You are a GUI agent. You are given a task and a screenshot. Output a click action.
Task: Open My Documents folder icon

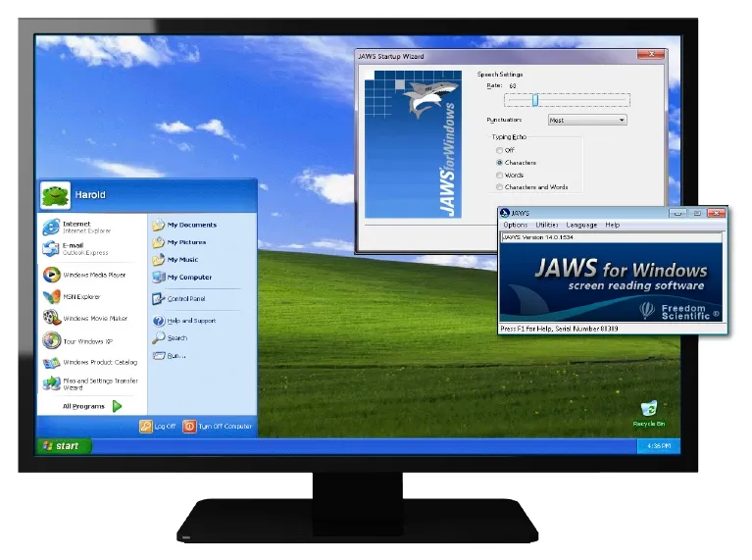click(158, 225)
